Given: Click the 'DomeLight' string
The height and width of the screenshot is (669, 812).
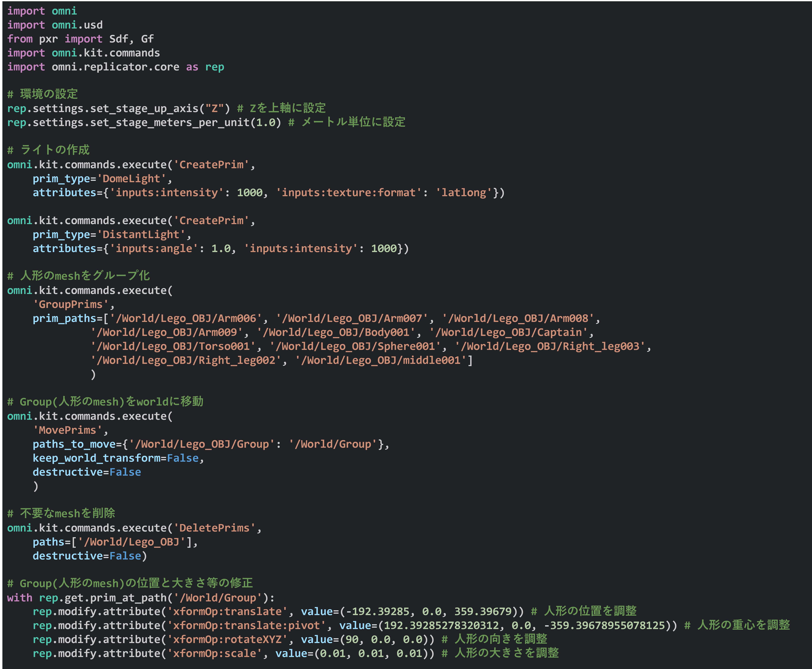Looking at the screenshot, I should point(131,179).
